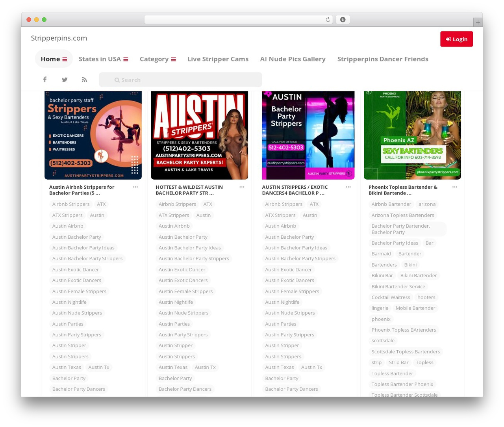Open the red AUSTIN STRIPPERS thumbnail
504x427 pixels.
(x=200, y=135)
